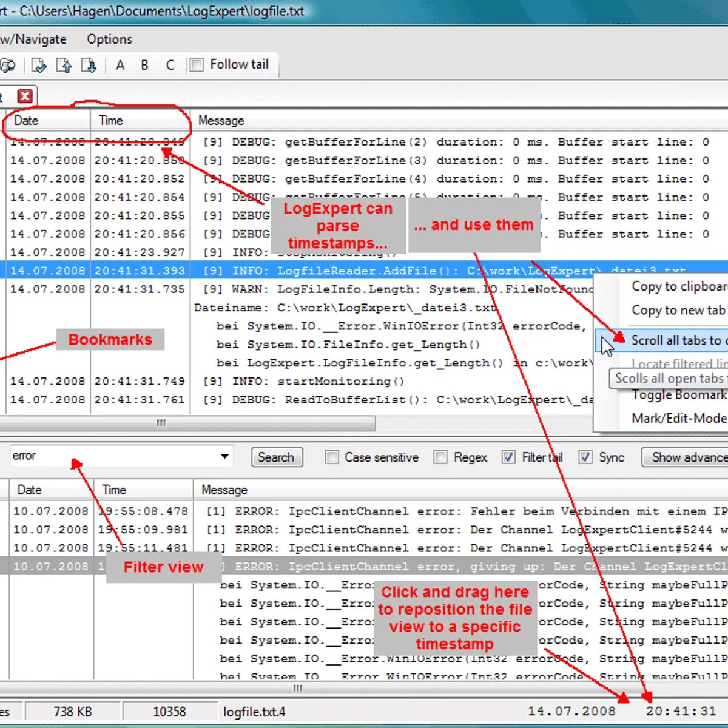Click the Message column header in filter view
Viewport: 728px width, 728px height.
click(460, 490)
